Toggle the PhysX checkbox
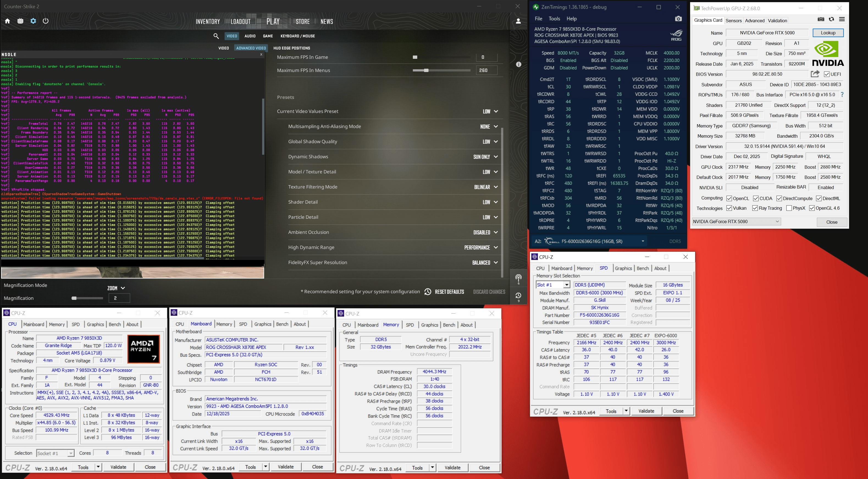This screenshot has height=479, width=868. pyautogui.click(x=789, y=208)
